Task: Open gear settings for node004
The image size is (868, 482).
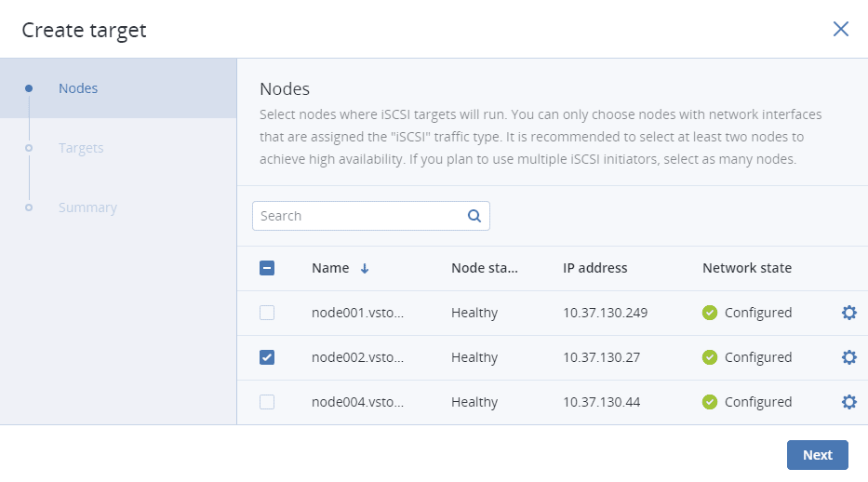Action: [848, 402]
